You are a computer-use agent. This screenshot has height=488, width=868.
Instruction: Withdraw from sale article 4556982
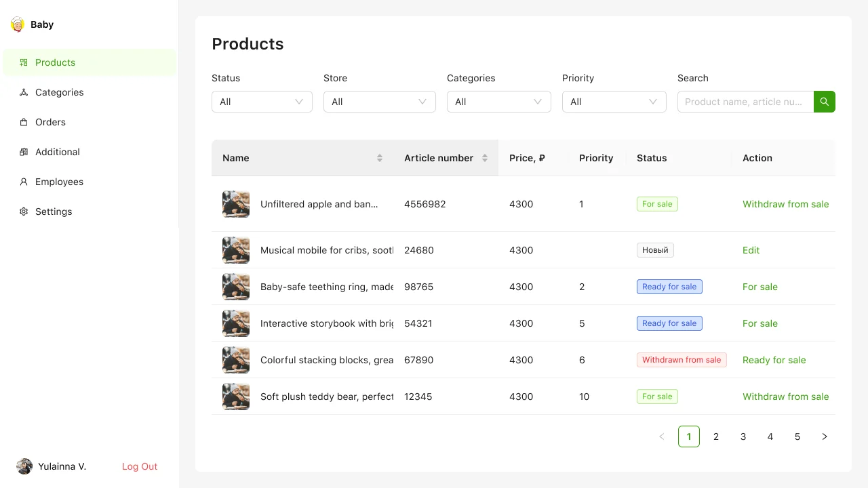pyautogui.click(x=785, y=204)
